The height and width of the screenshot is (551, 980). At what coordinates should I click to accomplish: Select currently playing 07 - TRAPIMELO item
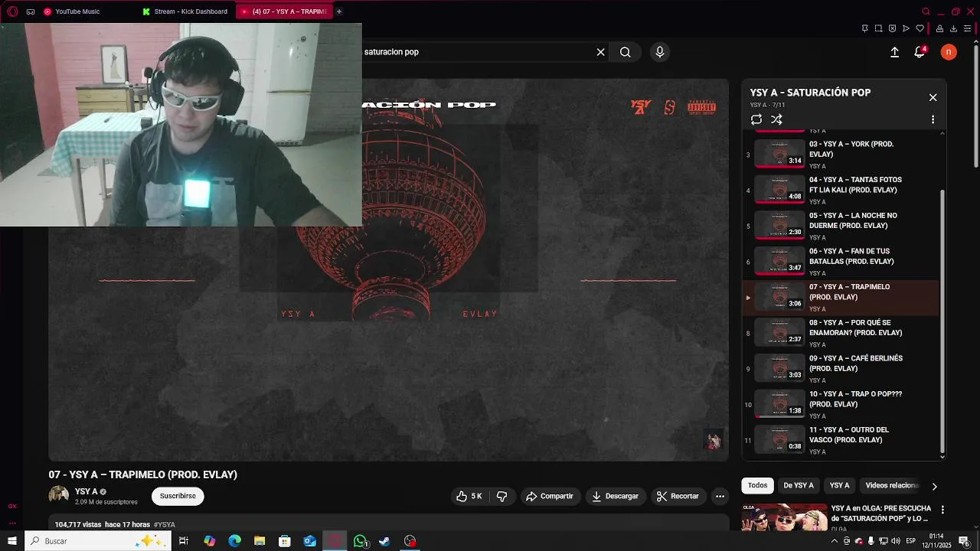pos(842,298)
